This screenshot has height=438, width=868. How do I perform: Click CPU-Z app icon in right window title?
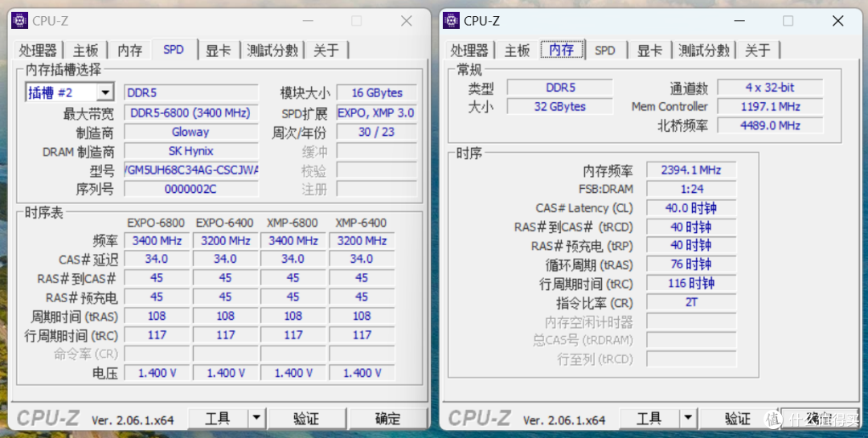click(451, 20)
